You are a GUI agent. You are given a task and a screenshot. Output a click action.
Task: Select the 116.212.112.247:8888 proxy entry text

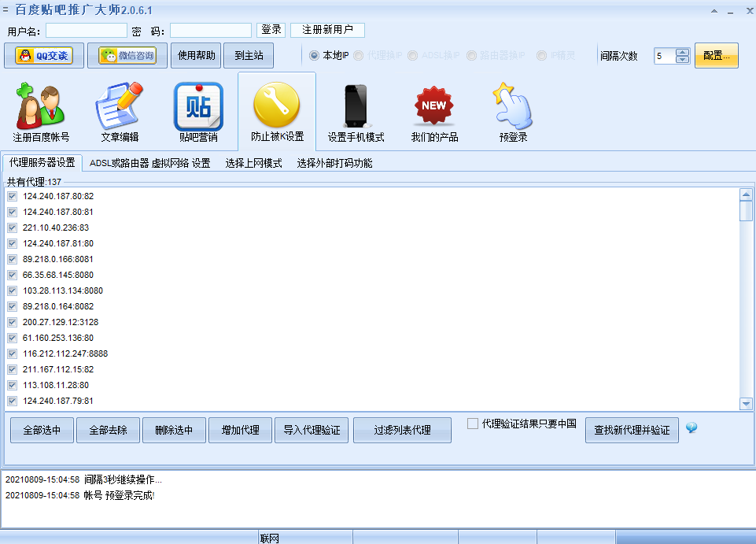click(x=65, y=353)
